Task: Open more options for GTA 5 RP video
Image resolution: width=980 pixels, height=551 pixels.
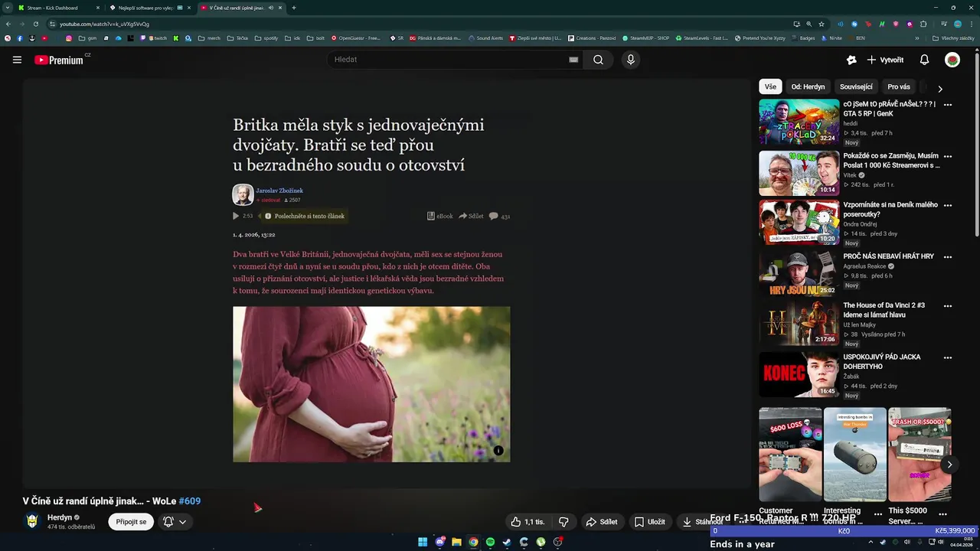Action: pos(948,105)
